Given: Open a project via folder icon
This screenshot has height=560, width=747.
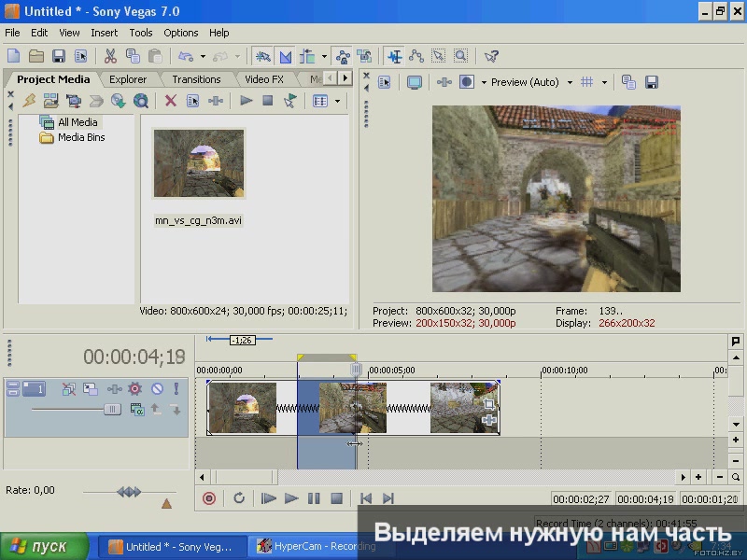Looking at the screenshot, I should (x=36, y=56).
